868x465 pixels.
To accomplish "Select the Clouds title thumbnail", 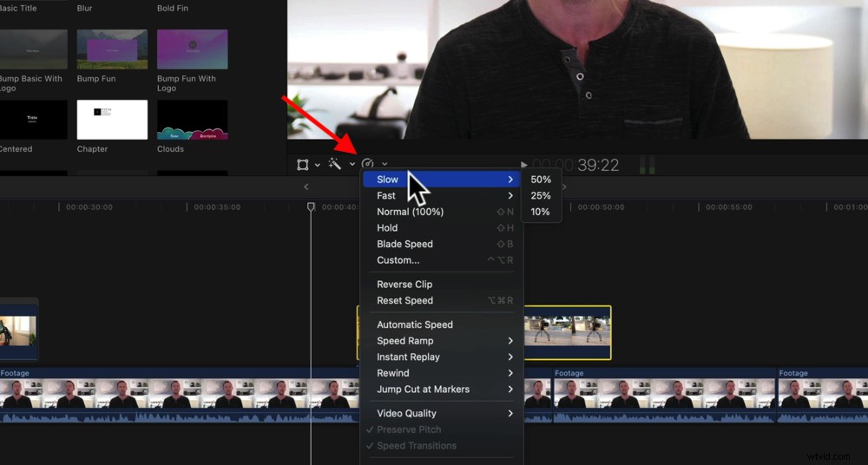I will click(192, 120).
